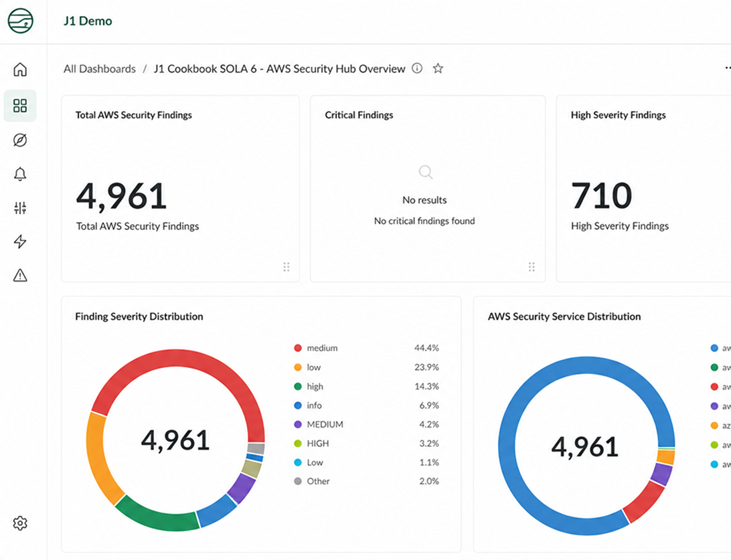Click green high legend swatch
This screenshot has width=731, height=560.
[x=298, y=386]
